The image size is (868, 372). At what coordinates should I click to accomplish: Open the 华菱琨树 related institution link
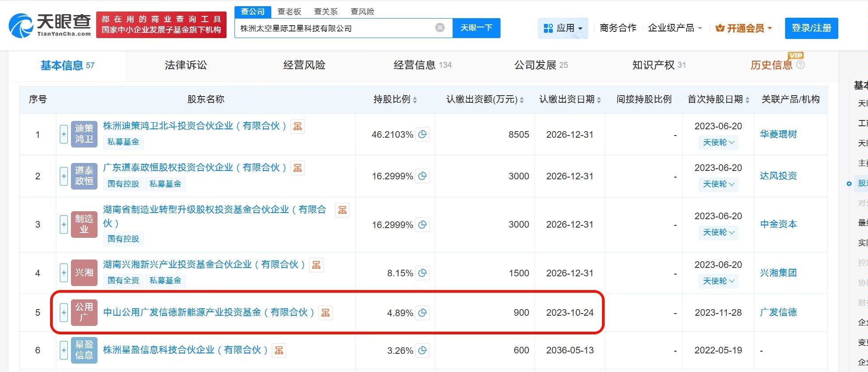pos(778,134)
